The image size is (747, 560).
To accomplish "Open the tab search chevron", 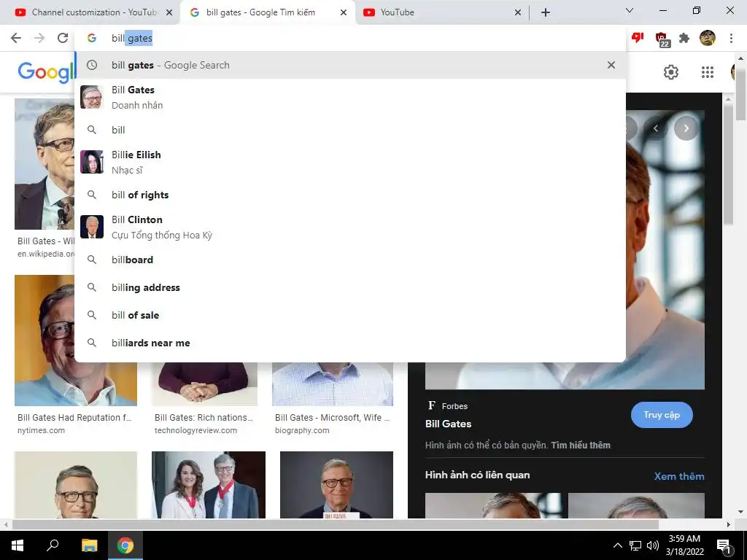I will point(630,10).
